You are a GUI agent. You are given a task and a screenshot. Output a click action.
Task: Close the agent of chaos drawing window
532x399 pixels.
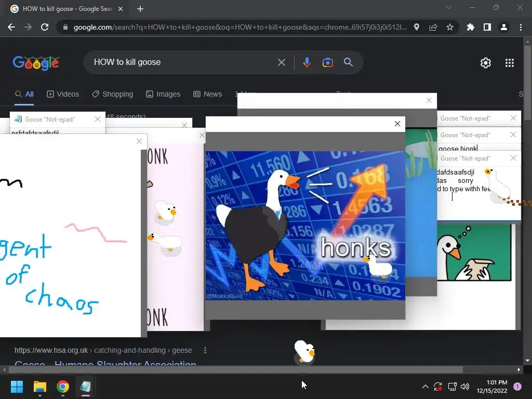(139, 141)
